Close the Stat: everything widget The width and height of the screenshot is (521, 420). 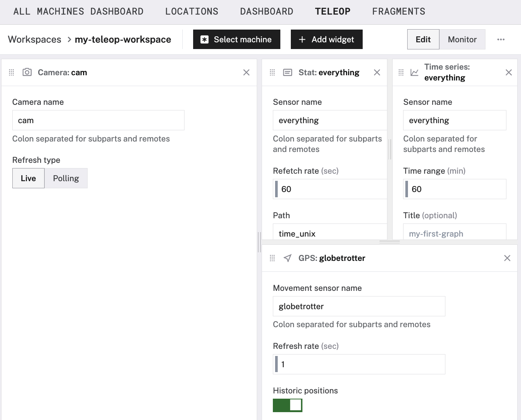[x=377, y=72]
